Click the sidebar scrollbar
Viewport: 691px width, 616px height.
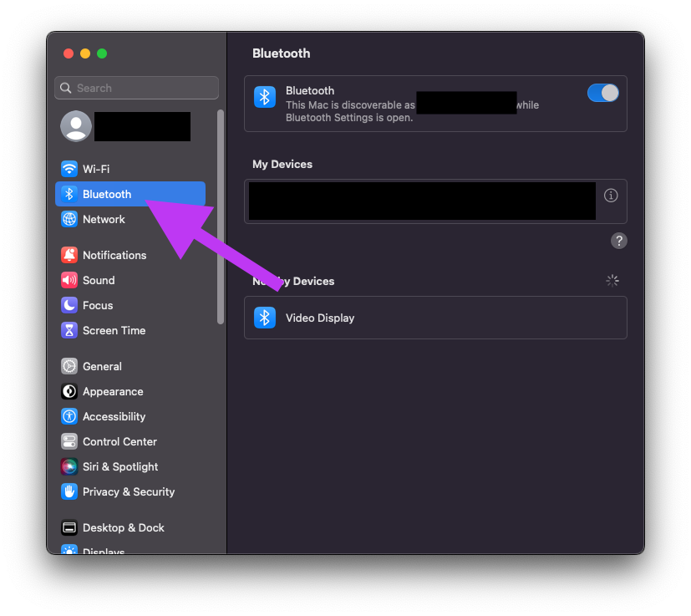click(x=221, y=217)
